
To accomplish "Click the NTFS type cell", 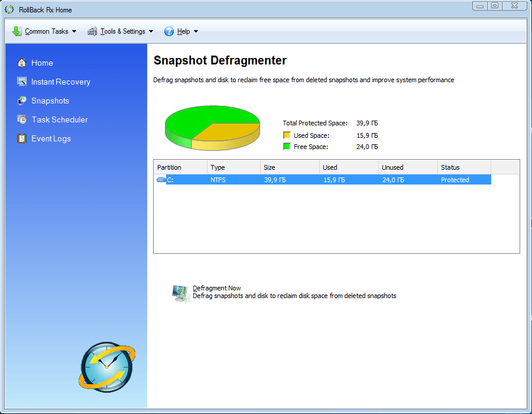I will pyautogui.click(x=218, y=180).
